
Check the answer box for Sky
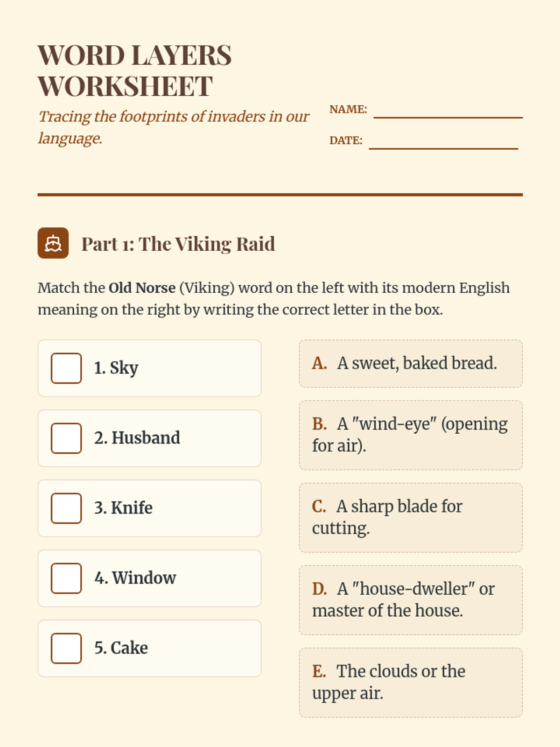point(66,368)
